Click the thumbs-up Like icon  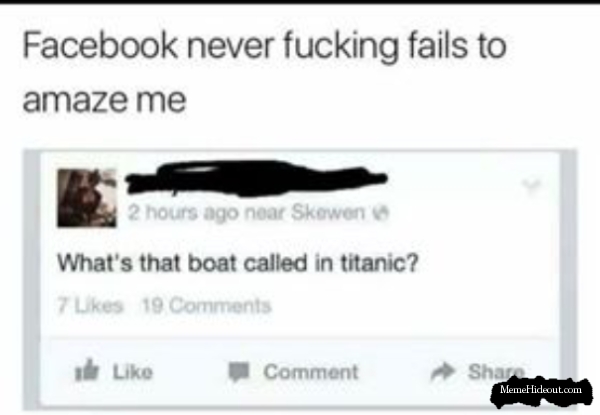click(x=87, y=370)
